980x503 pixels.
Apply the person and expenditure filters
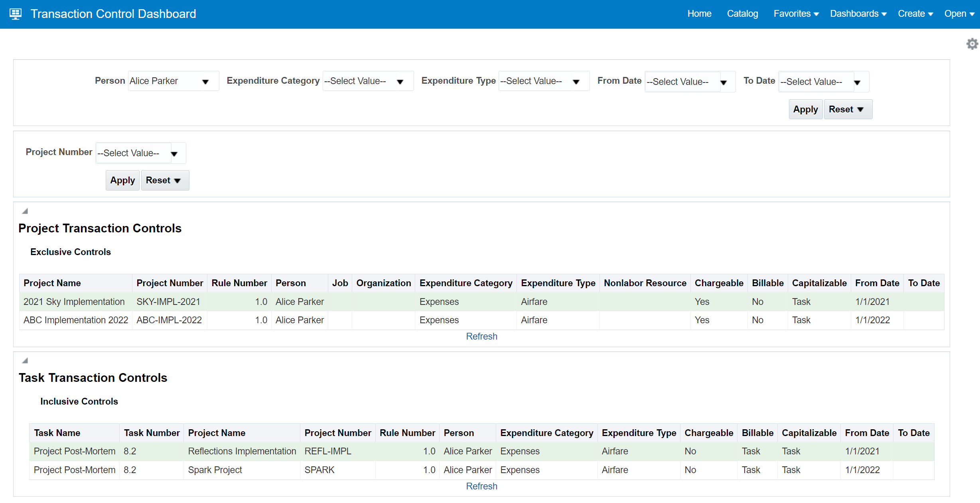pyautogui.click(x=806, y=109)
